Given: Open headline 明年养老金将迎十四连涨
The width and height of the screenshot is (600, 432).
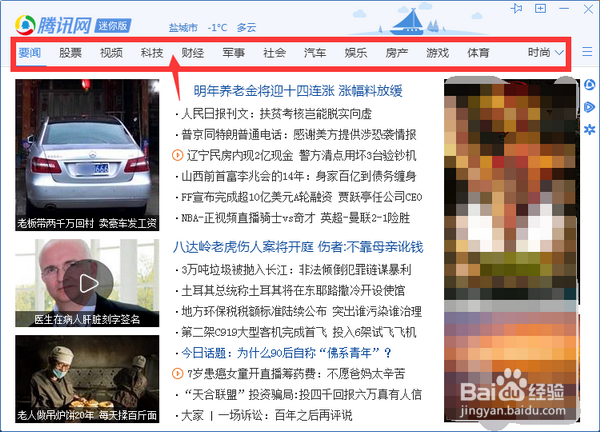Looking at the screenshot, I should coord(298,91).
